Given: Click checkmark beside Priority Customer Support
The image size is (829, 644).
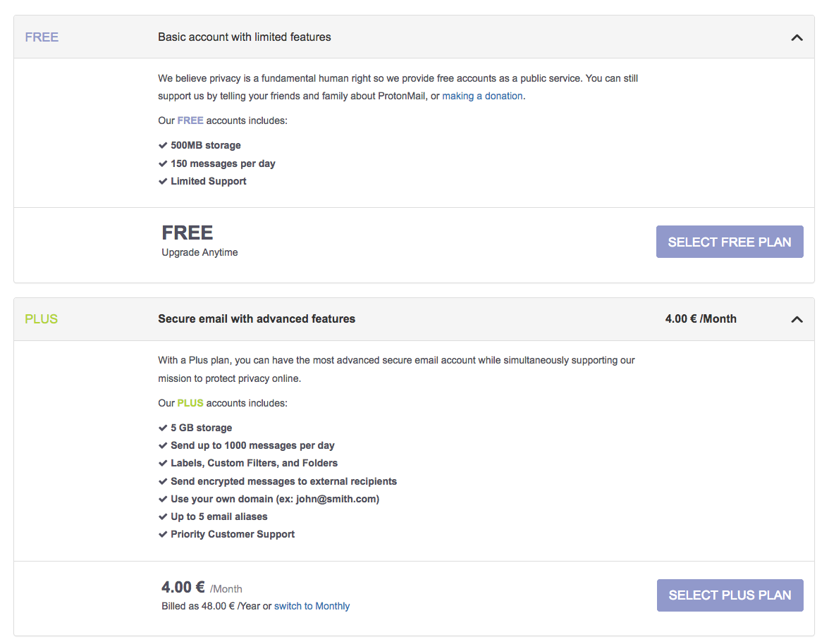Looking at the screenshot, I should coord(163,534).
